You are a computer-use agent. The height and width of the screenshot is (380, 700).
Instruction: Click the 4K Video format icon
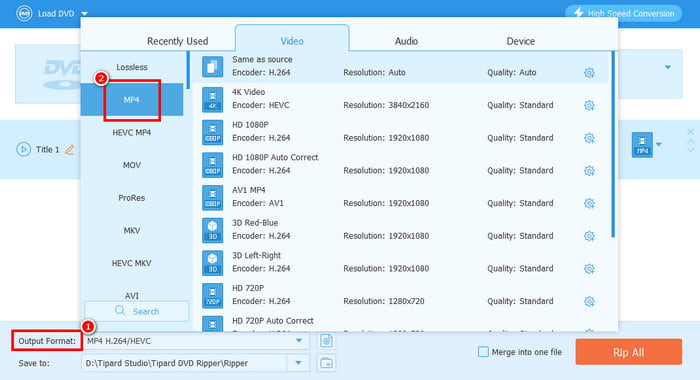(212, 99)
